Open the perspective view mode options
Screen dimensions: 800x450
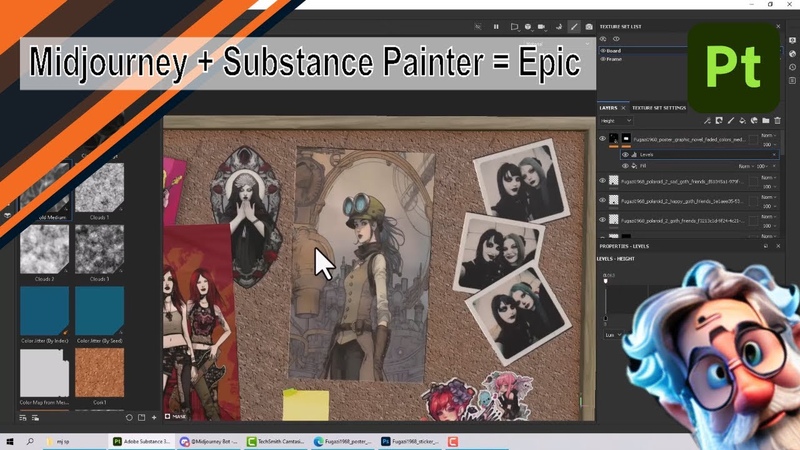tap(514, 27)
